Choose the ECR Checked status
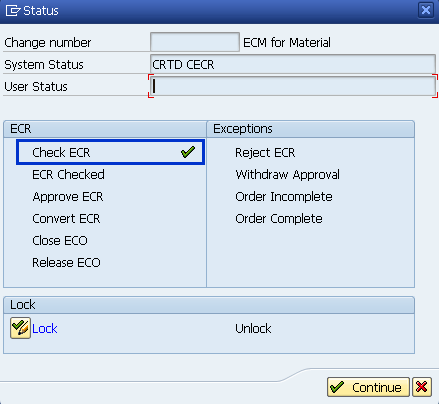The width and height of the screenshot is (439, 404). click(x=68, y=175)
